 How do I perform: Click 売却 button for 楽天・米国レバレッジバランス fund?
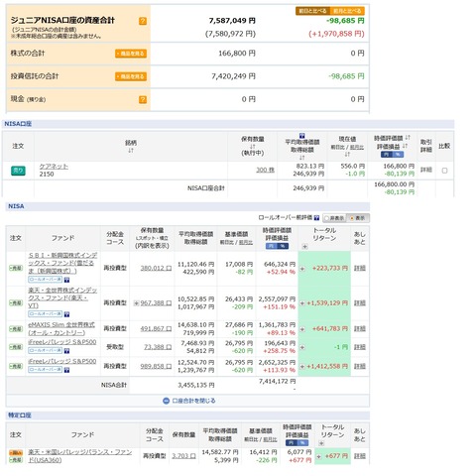tap(16, 459)
